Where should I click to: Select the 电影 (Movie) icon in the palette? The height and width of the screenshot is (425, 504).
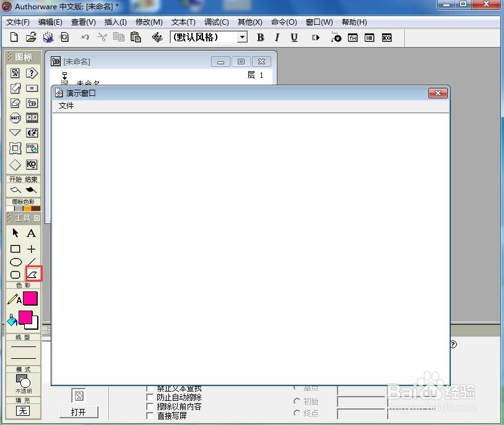(32, 117)
